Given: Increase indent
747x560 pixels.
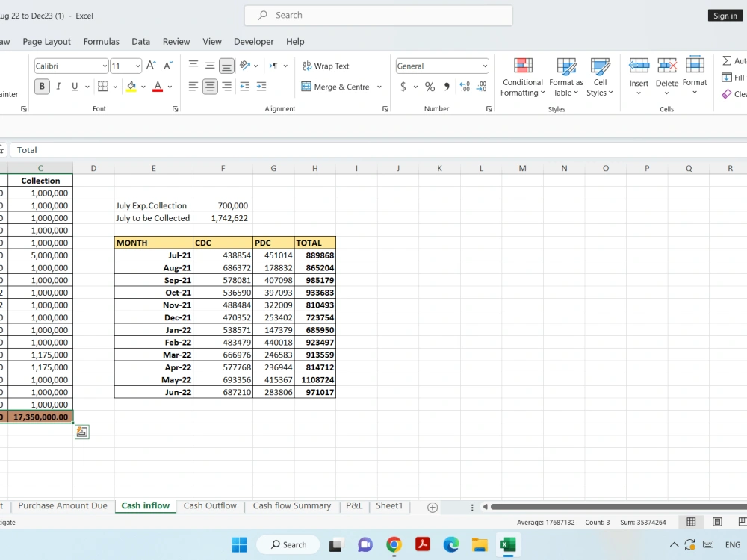Looking at the screenshot, I should 261,86.
